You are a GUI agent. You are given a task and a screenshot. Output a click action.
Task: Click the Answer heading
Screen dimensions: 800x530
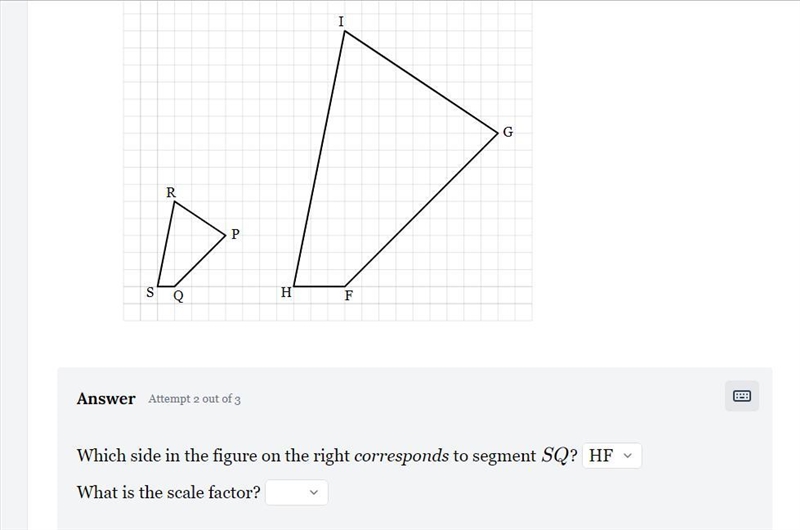[x=106, y=398]
